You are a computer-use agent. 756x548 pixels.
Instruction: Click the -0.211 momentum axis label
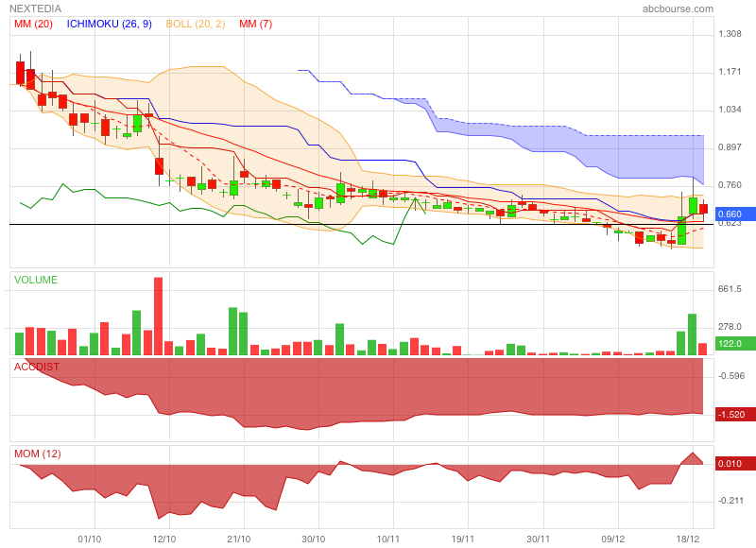click(731, 501)
